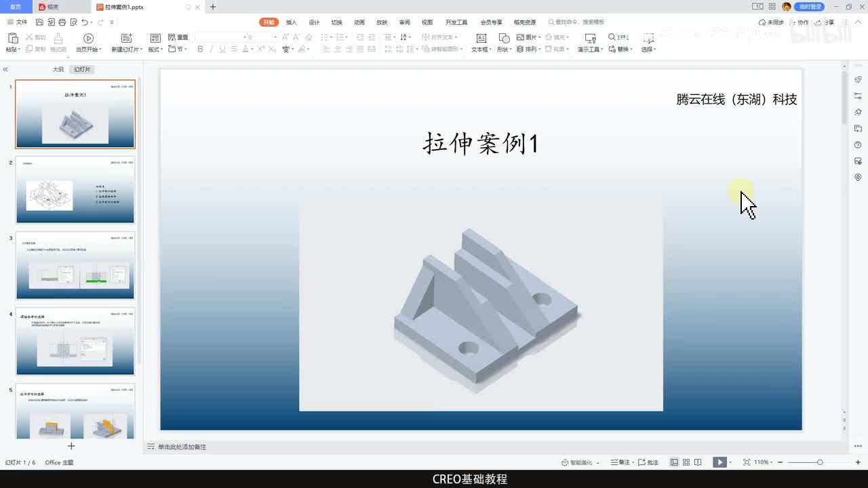Click the Smart Beautify (智能美化) button
The height and width of the screenshot is (488, 868).
(581, 462)
